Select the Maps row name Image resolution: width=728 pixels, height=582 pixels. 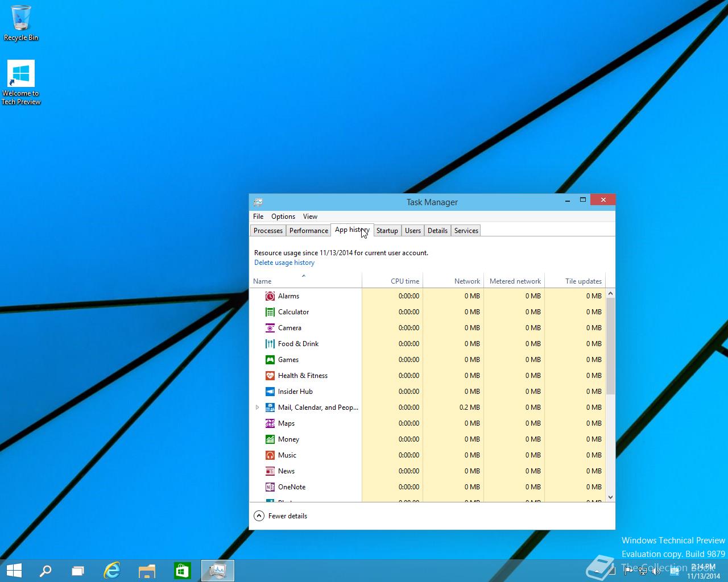[286, 423]
